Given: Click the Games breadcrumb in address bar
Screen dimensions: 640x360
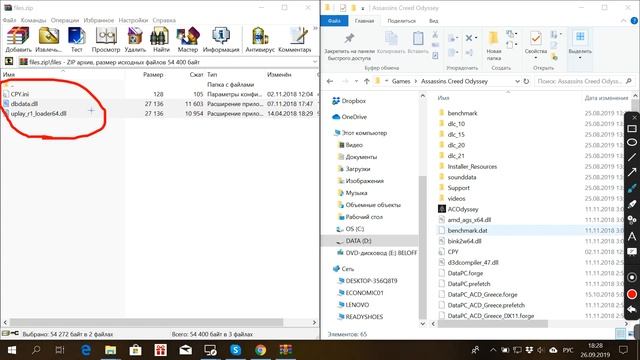Looking at the screenshot, I should (x=401, y=81).
